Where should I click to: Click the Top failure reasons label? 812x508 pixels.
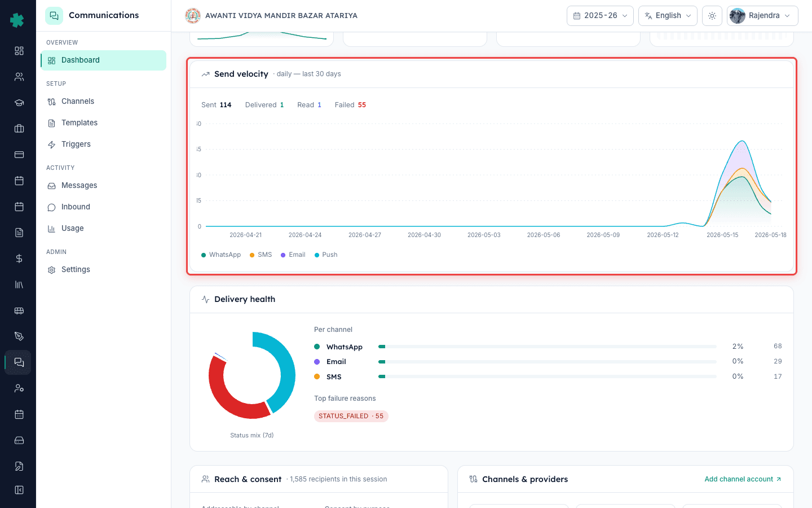tap(345, 398)
